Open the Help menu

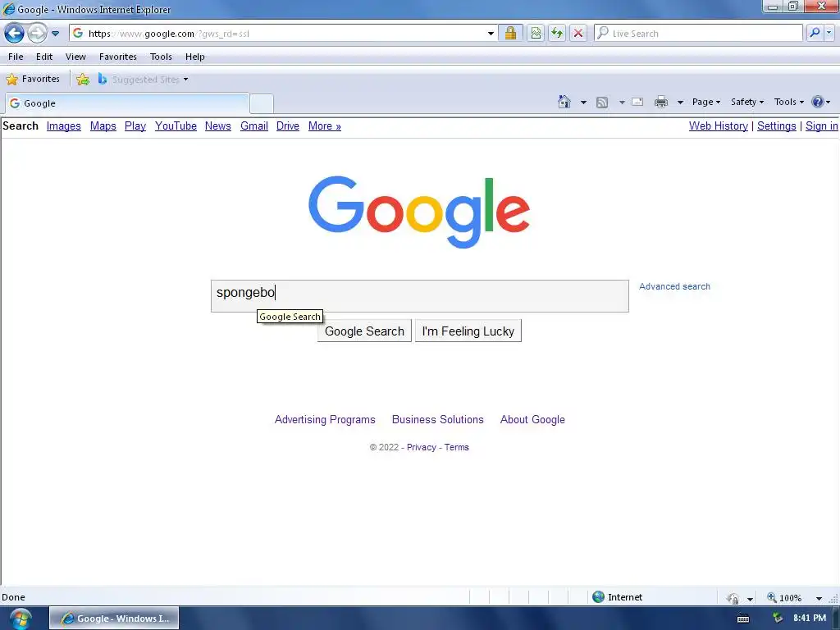point(195,57)
